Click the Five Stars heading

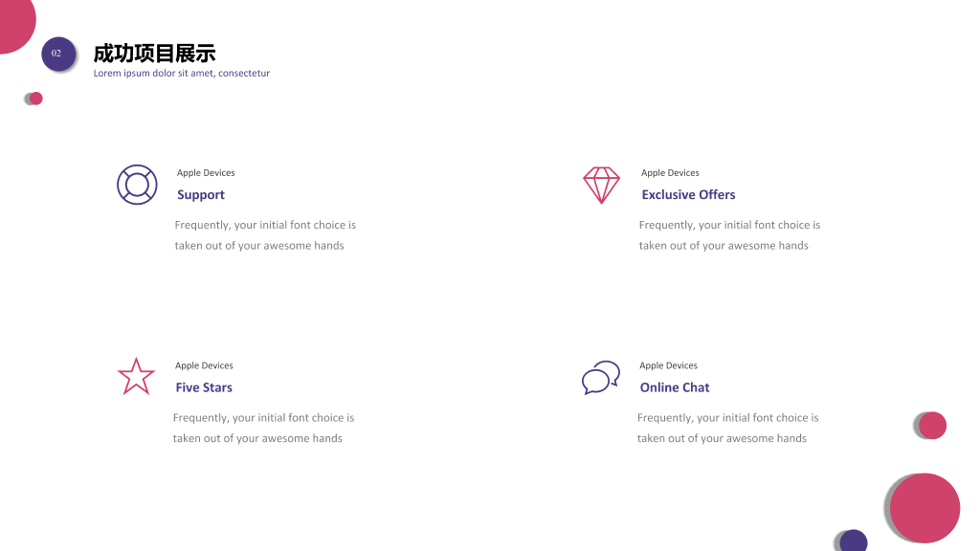pos(204,387)
